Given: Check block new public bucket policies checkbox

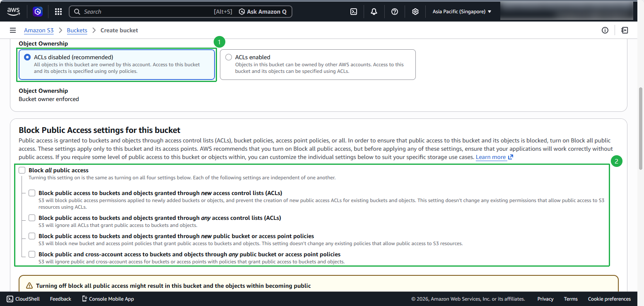Looking at the screenshot, I should tap(32, 236).
